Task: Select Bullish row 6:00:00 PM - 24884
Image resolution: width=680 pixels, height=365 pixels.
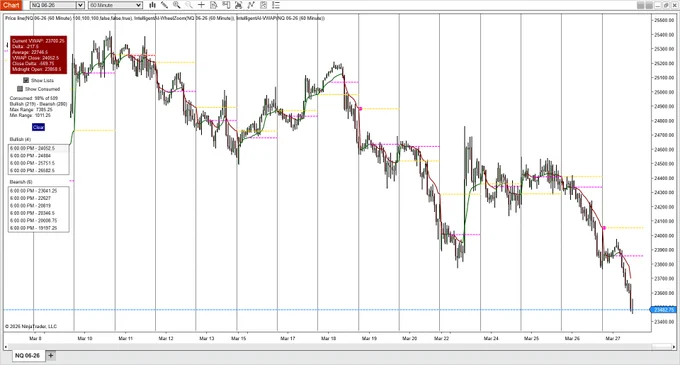Action: 38,156
